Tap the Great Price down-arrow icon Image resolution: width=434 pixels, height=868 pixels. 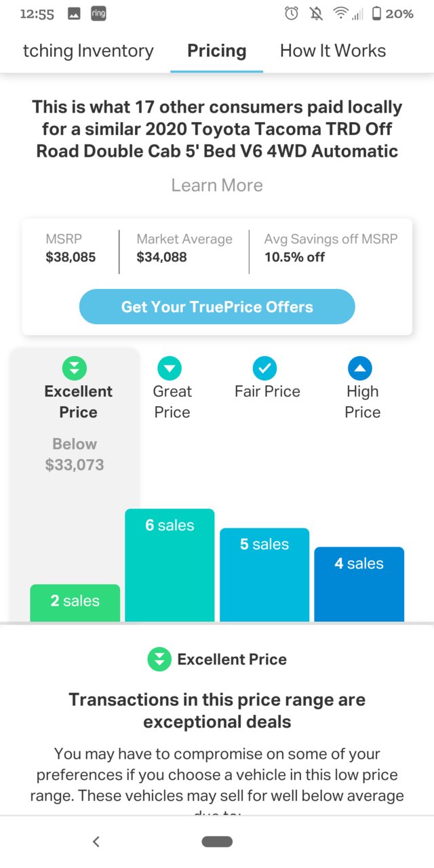[170, 368]
